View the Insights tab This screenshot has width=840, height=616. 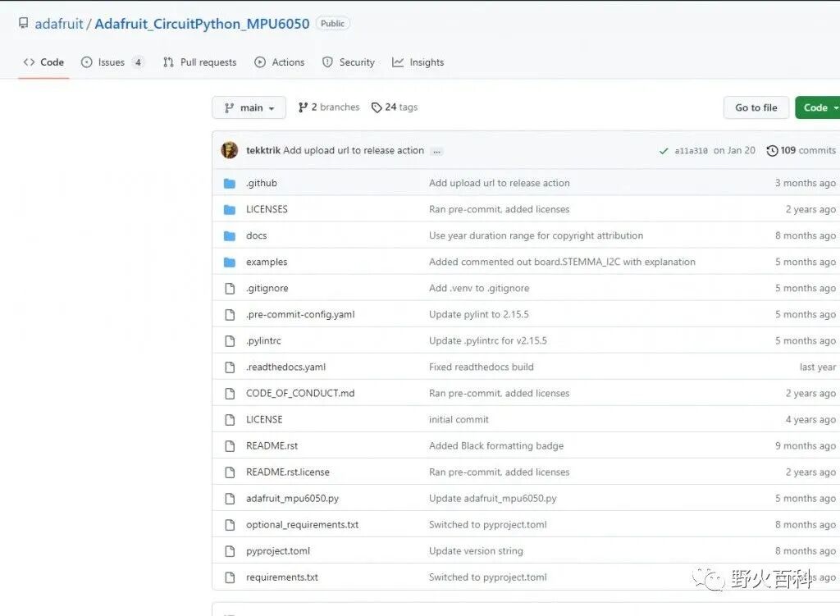point(418,62)
